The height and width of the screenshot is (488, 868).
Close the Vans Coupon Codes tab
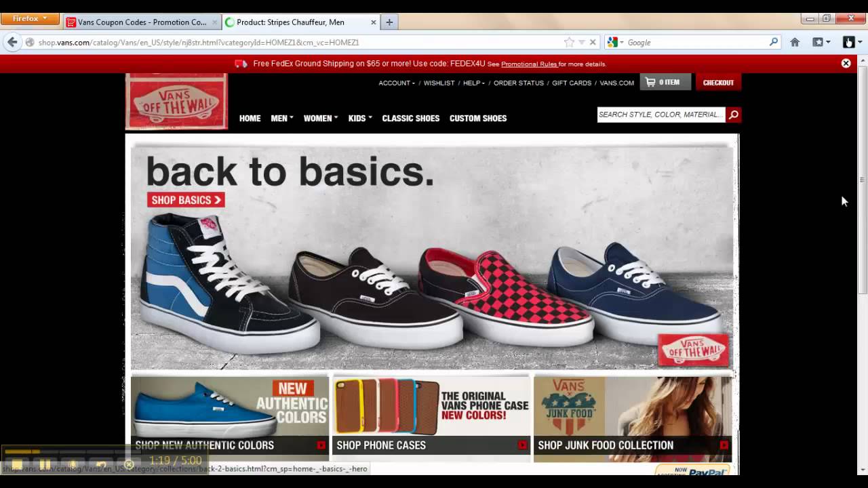(215, 22)
